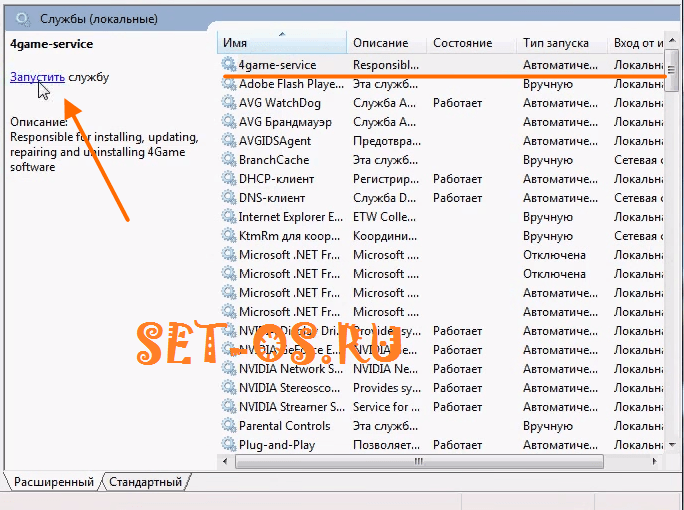Image resolution: width=684 pixels, height=510 pixels.
Task: Select the 4game-service row name
Action: pos(277,65)
